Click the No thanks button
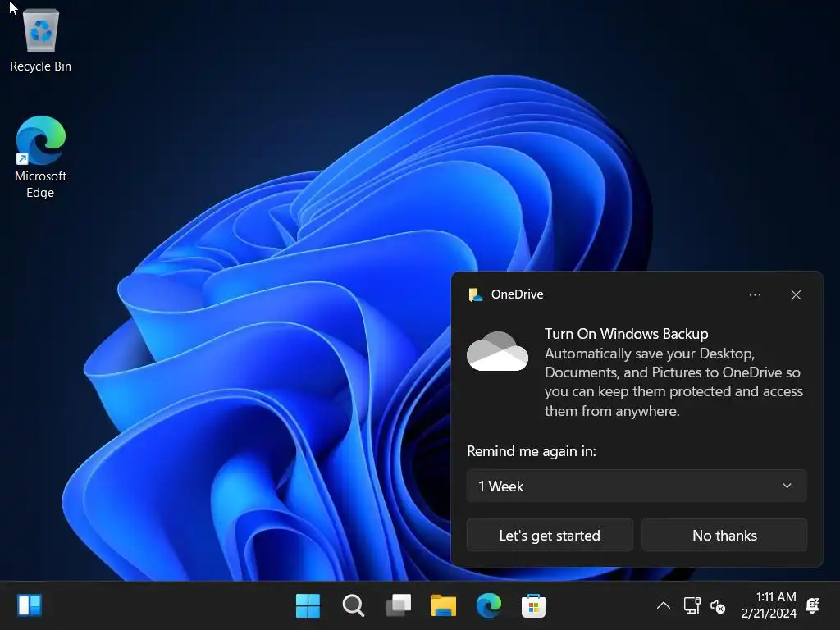 click(x=724, y=535)
